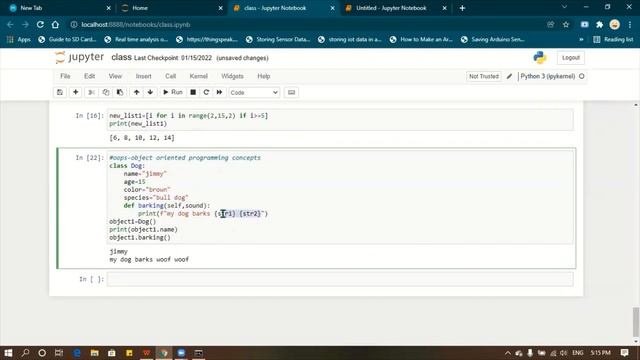Image resolution: width=640 pixels, height=360 pixels.
Task: Click the In [16] list comprehension cell
Action: [x=340, y=120]
